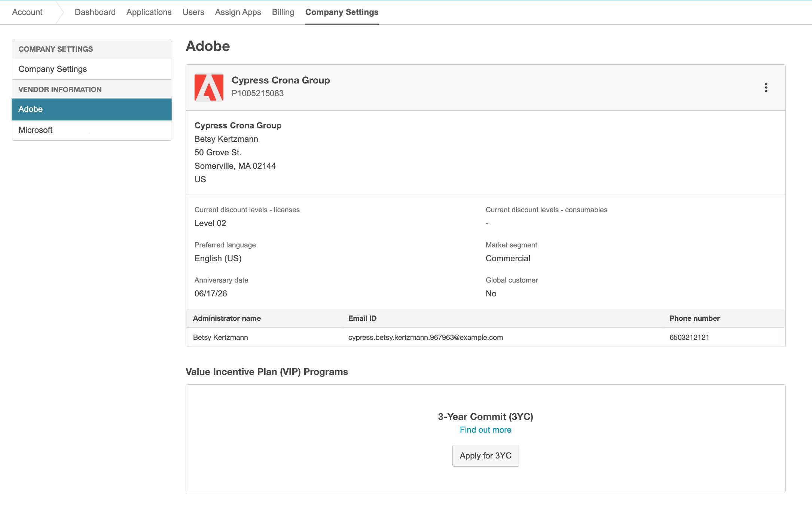Click the anniversary date 06/17/26
Screen dimensions: 812x515
(211, 294)
